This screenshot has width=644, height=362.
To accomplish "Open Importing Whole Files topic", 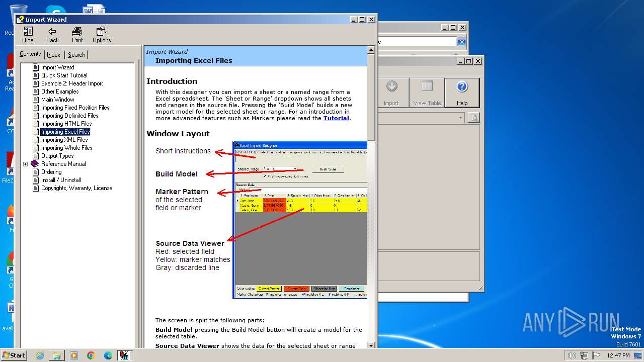I will tap(66, 148).
